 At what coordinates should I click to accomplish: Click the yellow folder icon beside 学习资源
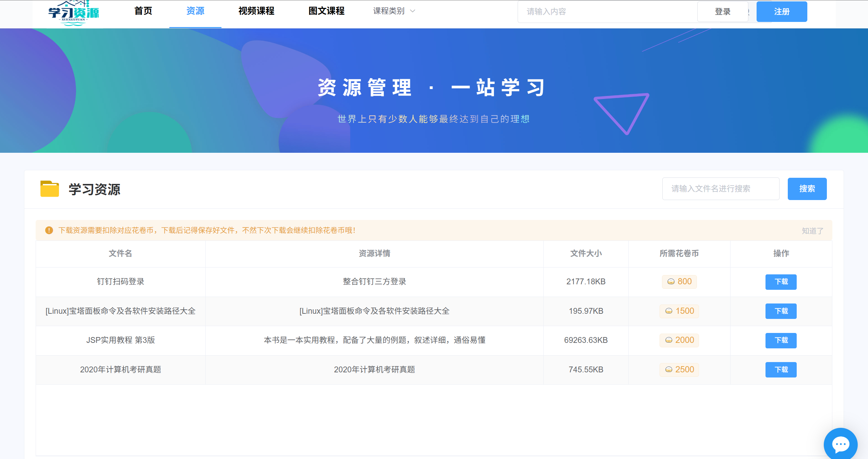[50, 189]
